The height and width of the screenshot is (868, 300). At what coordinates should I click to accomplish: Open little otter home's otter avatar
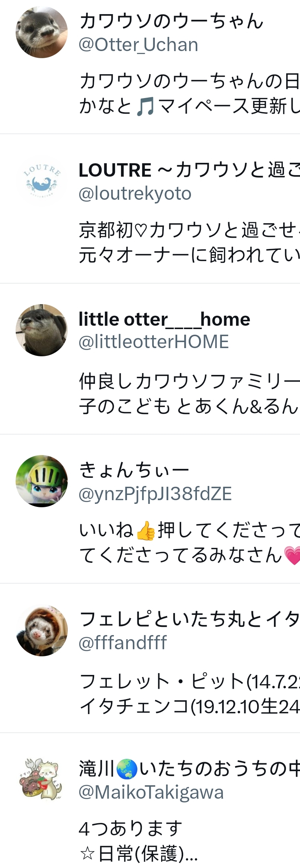(42, 330)
